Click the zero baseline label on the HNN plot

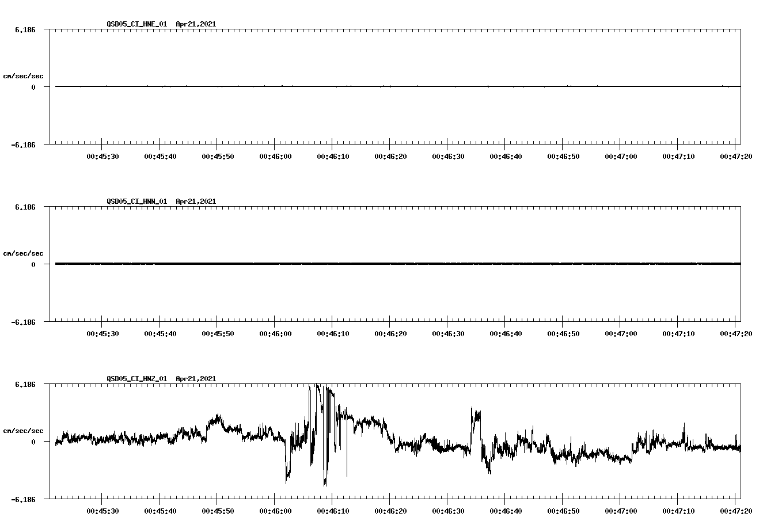[32, 265]
